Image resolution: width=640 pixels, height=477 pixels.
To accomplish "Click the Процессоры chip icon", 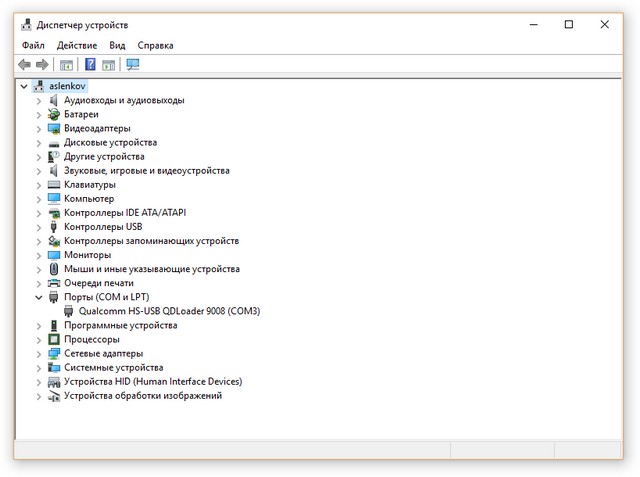I will click(x=54, y=339).
